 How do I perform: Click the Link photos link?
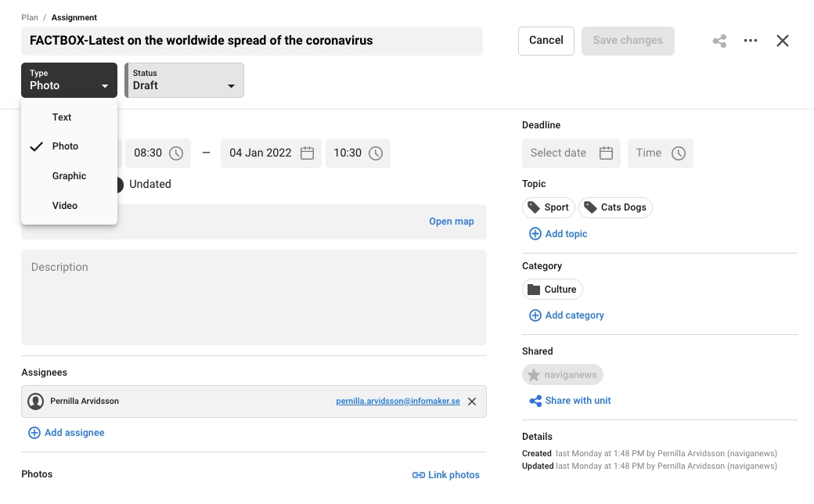[x=446, y=475]
